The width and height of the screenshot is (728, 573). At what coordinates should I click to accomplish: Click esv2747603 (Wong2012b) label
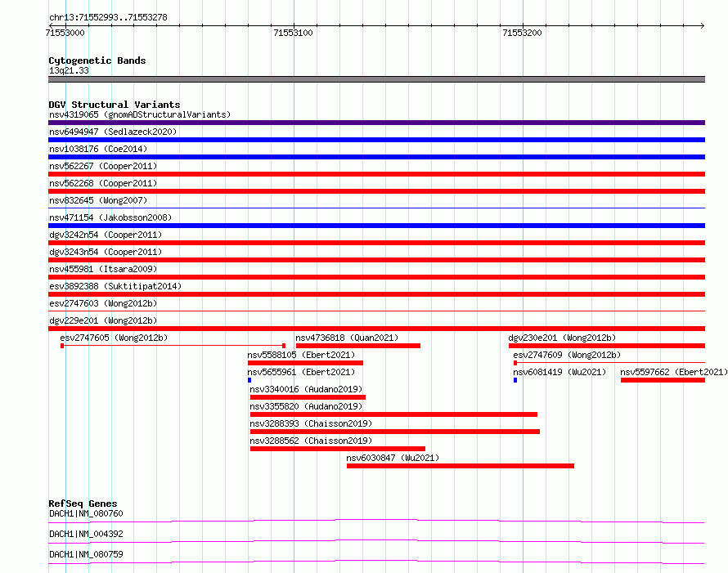point(103,303)
